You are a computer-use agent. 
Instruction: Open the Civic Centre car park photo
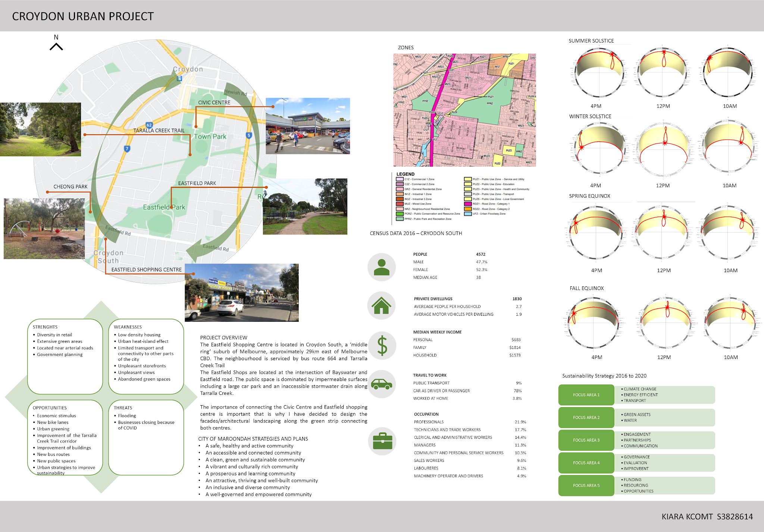pos(308,126)
